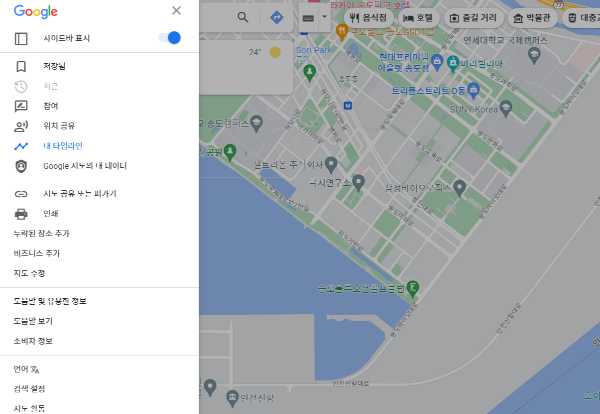Viewport: 600px width, 414px height.
Task: Open 위치 공유 location sharing
Action: tap(59, 126)
